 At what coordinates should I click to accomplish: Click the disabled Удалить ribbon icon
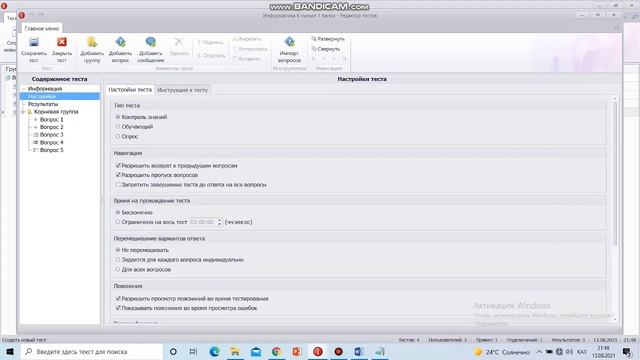(x=179, y=42)
